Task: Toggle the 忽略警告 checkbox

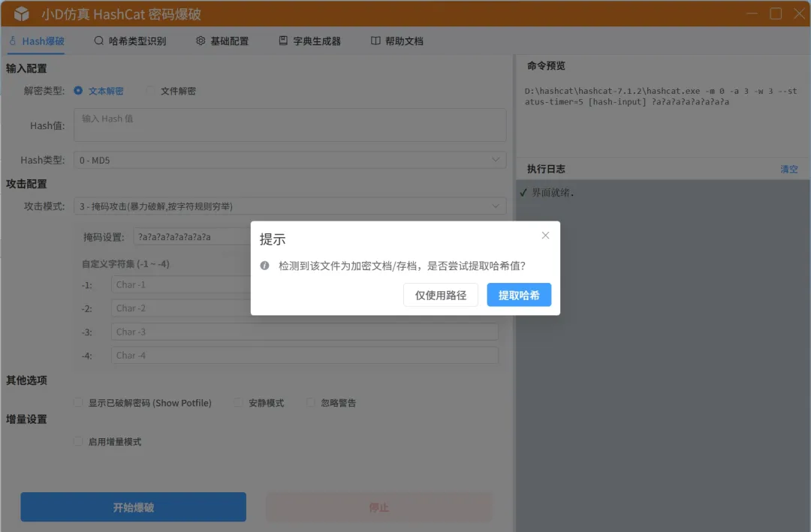Action: tap(310, 402)
